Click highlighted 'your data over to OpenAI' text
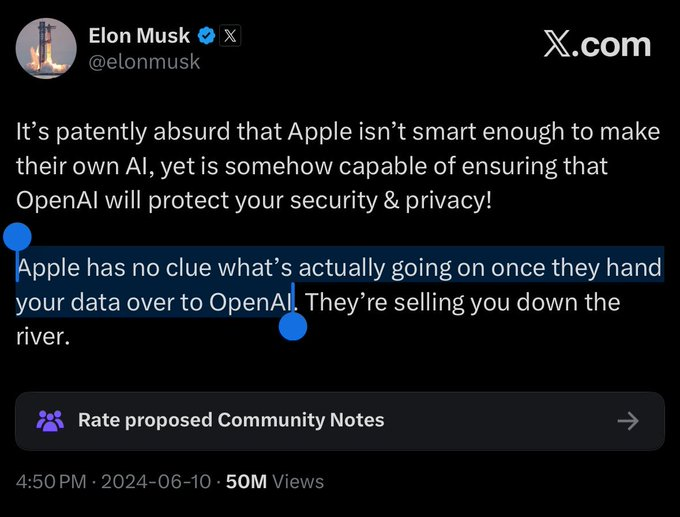 coord(155,302)
